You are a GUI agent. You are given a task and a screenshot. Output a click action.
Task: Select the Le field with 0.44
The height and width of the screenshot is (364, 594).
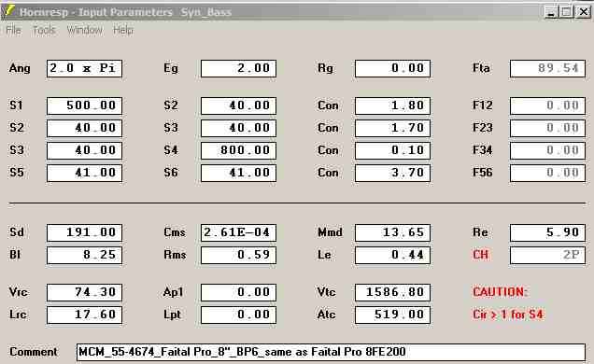coord(392,255)
